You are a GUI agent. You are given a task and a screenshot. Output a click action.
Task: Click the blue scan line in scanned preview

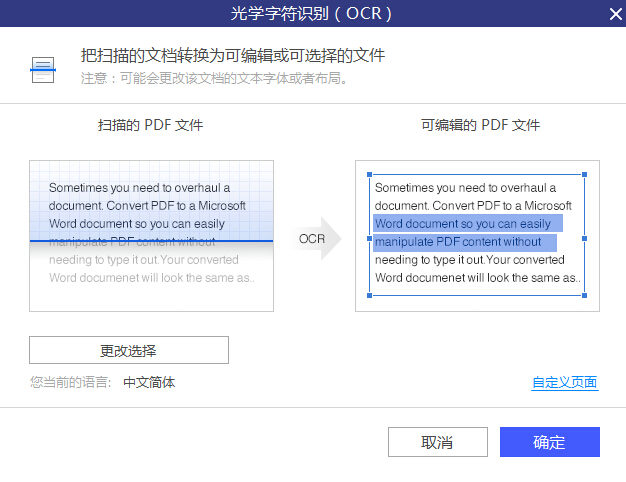151,241
